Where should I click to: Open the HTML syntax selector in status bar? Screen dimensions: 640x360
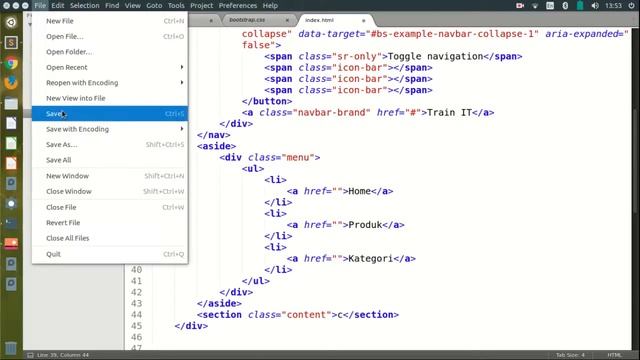pyautogui.click(x=614, y=355)
